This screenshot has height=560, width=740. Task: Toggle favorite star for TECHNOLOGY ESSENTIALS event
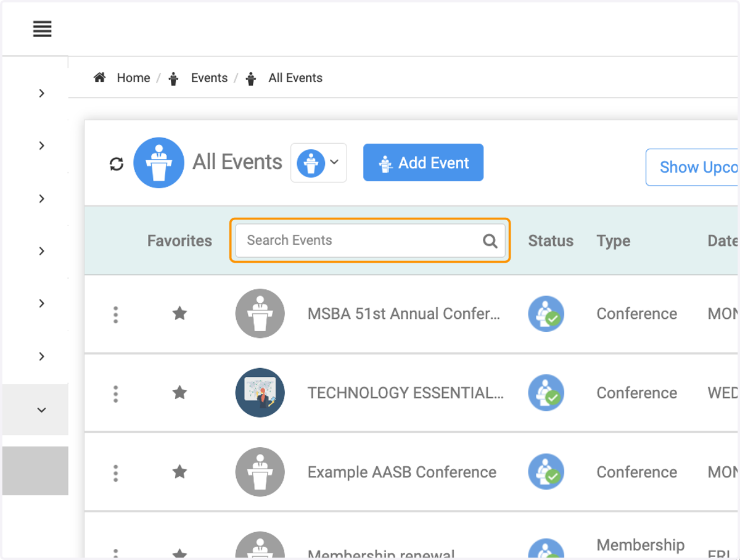click(179, 392)
